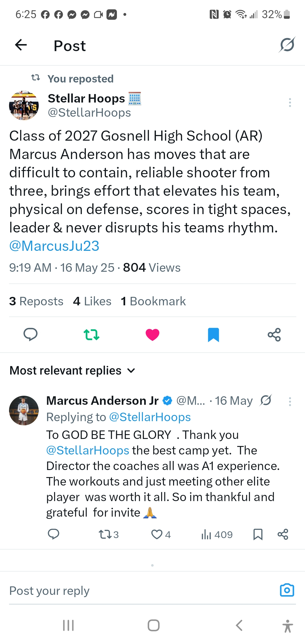Viewport: 305px width, 644px height.
Task: View the 3 Reposts list
Action: [x=36, y=301]
